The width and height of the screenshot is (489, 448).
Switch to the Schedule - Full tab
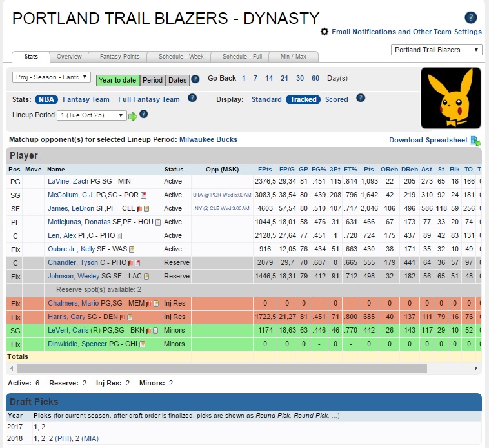[243, 57]
